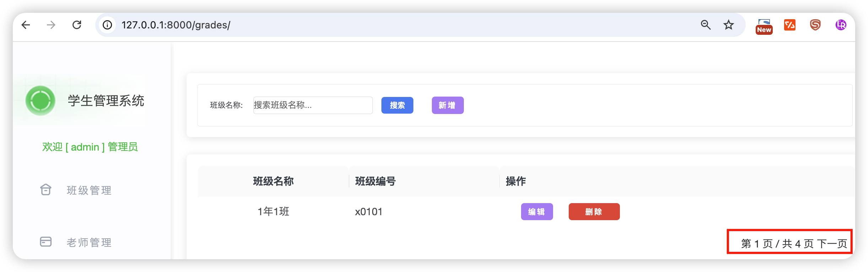Delete the 1年1班 class with 删除

(x=594, y=212)
